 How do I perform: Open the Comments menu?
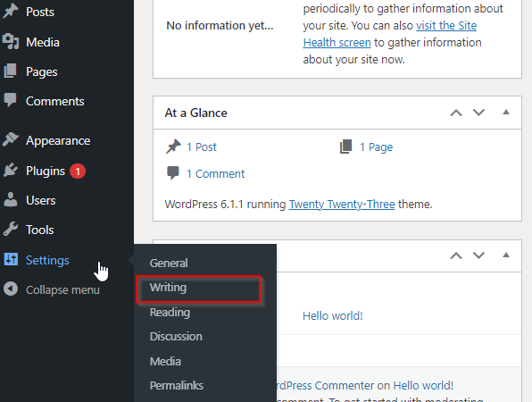pyautogui.click(x=55, y=101)
